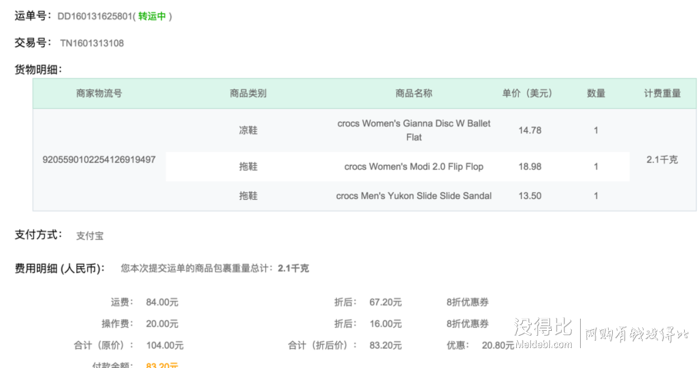Image resolution: width=700 pixels, height=368 pixels.
Task: Click crocs Men's Yukon Slide Slide Sandal
Action: pyautogui.click(x=414, y=196)
